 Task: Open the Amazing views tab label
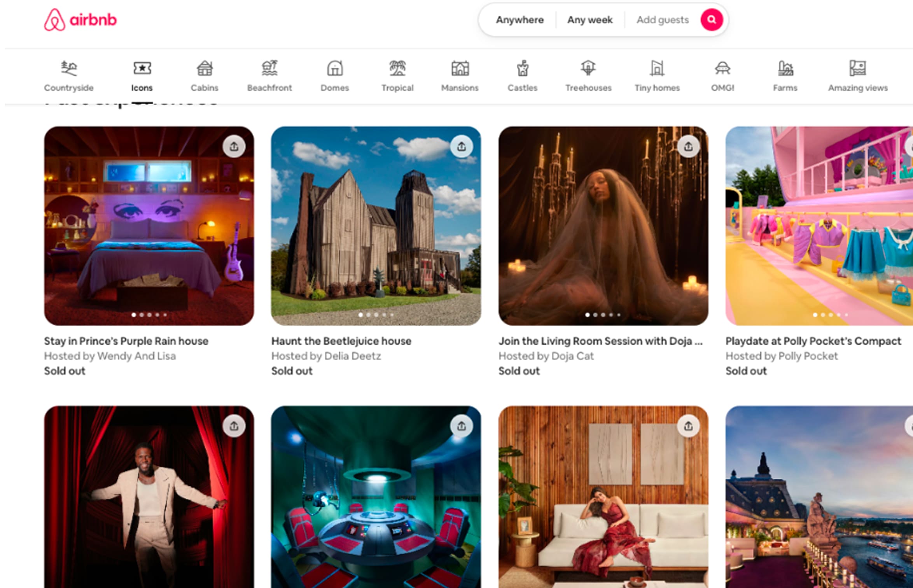[x=858, y=88]
